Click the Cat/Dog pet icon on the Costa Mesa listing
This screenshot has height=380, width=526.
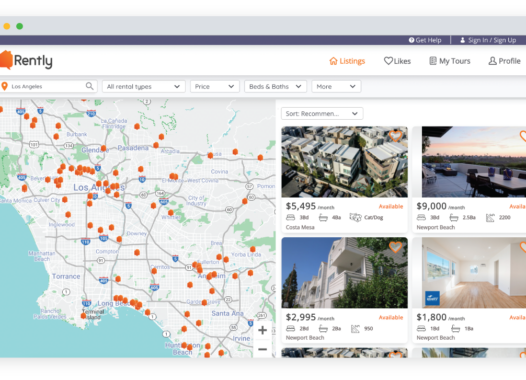(x=355, y=217)
